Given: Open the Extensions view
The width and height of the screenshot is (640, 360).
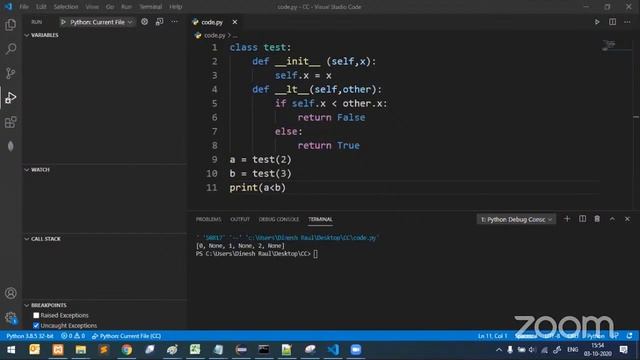Looking at the screenshot, I should click(x=11, y=122).
